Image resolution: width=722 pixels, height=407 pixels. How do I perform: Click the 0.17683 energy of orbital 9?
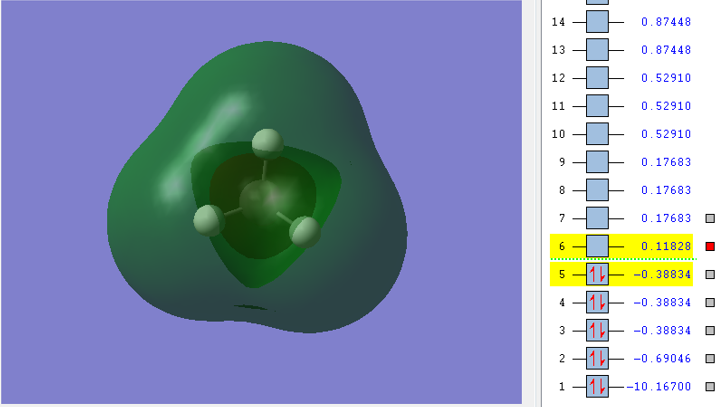coord(666,162)
